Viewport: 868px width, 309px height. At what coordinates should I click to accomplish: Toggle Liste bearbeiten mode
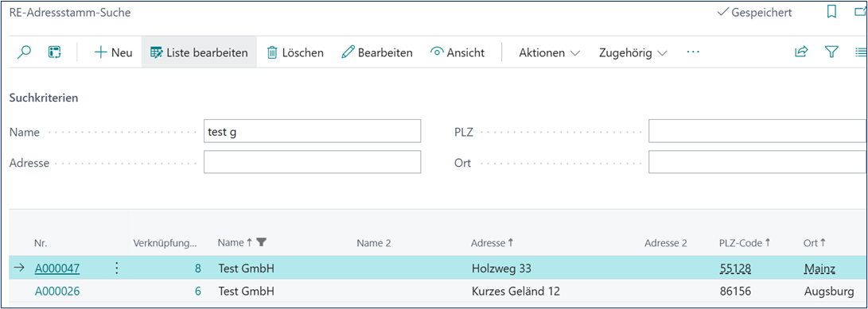[199, 52]
